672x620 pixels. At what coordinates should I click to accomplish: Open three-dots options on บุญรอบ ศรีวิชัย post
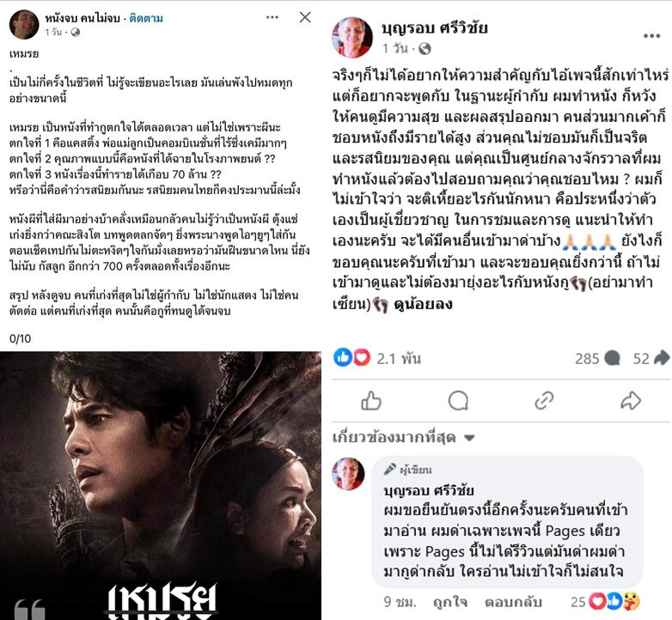click(x=651, y=36)
